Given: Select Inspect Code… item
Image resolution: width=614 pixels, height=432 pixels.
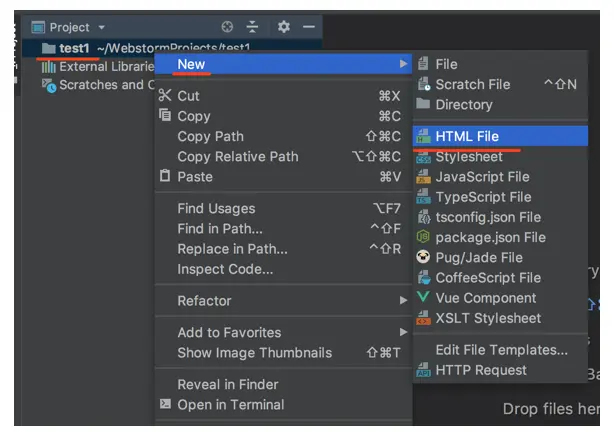Looking at the screenshot, I should pyautogui.click(x=283, y=269).
